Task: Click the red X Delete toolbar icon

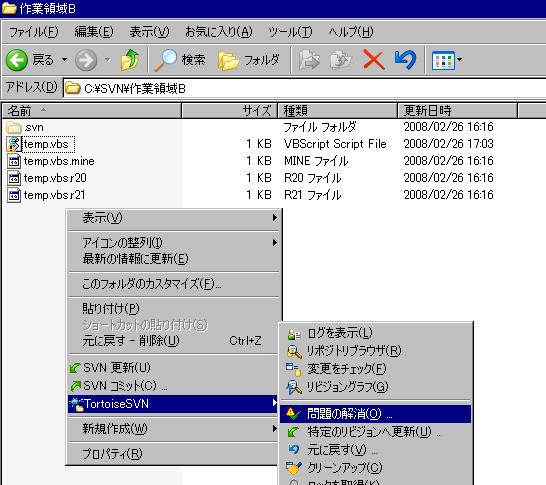Action: [374, 60]
